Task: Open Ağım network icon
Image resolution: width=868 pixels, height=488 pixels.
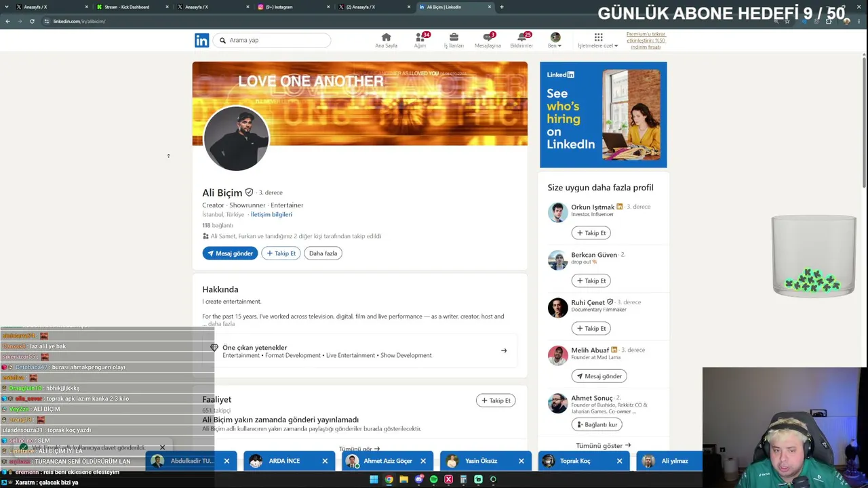Action: point(420,41)
